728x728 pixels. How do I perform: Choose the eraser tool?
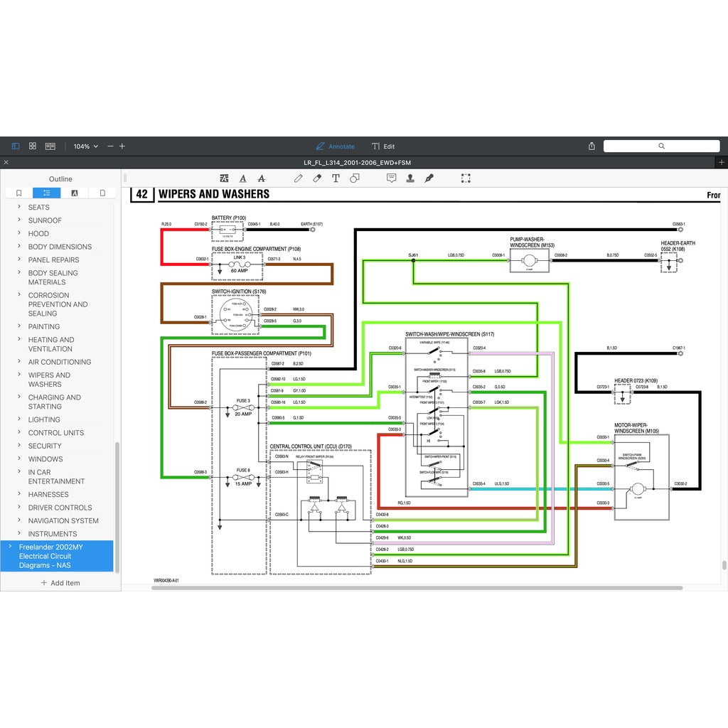317,178
